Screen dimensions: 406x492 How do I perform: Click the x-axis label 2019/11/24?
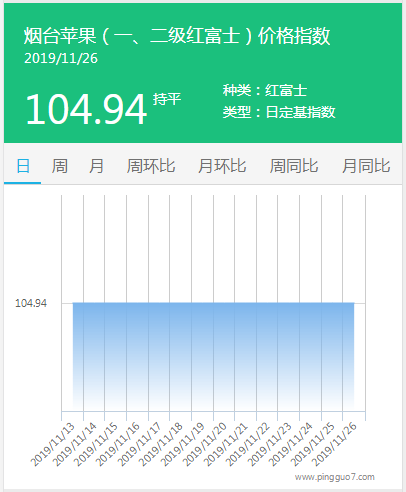pyautogui.click(x=291, y=444)
